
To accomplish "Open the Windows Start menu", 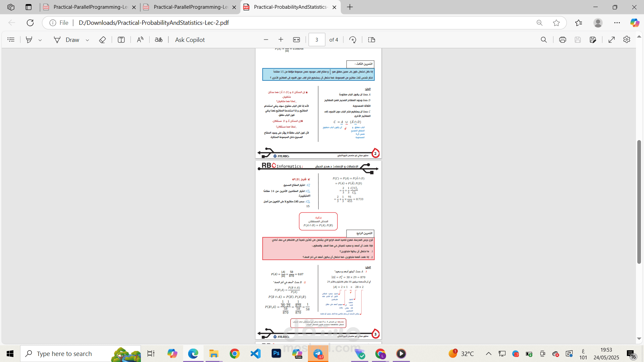I will tap(10, 354).
